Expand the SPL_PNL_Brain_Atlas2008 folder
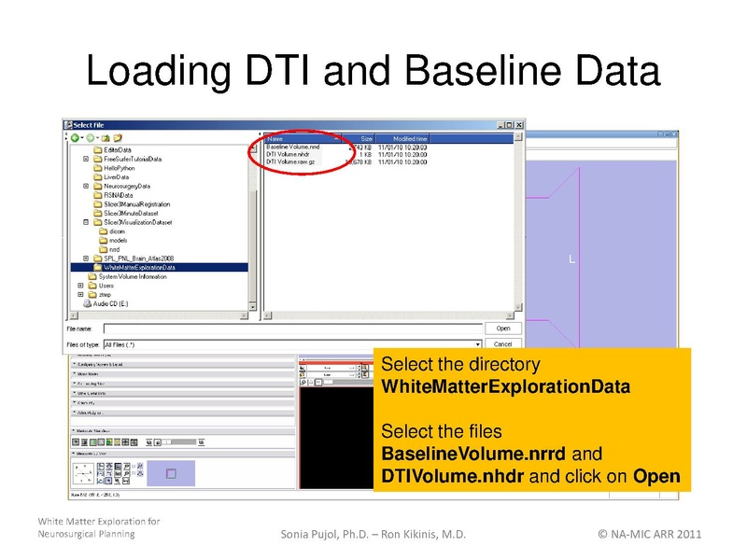747x560 pixels. click(x=87, y=259)
